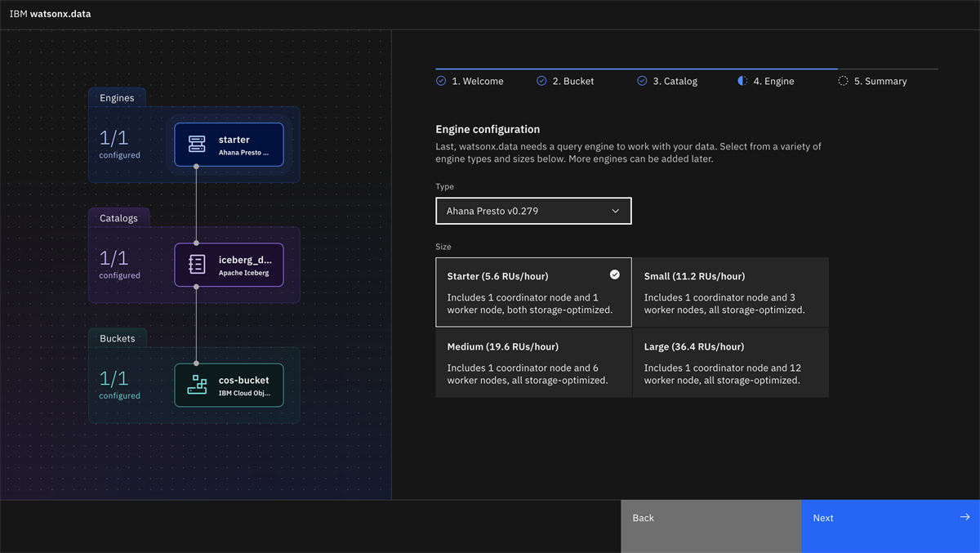Click the Catalog step checkmark icon
This screenshot has width=980, height=553.
click(642, 81)
